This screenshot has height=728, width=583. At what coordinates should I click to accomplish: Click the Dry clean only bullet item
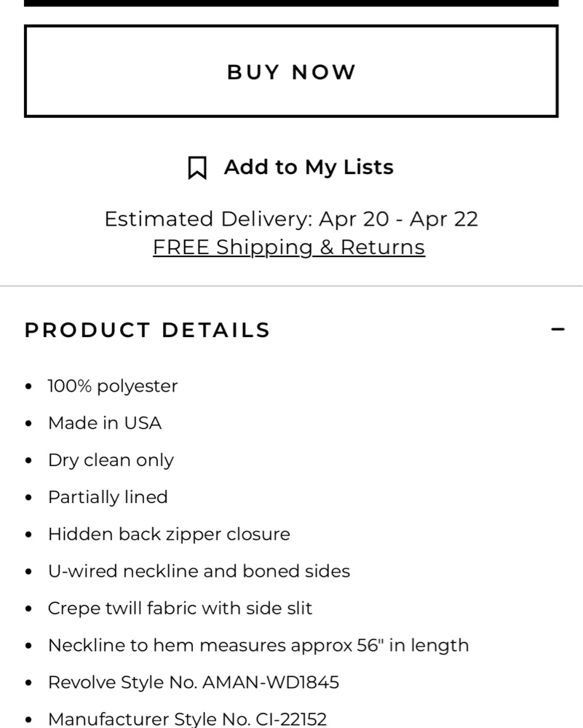coord(111,460)
